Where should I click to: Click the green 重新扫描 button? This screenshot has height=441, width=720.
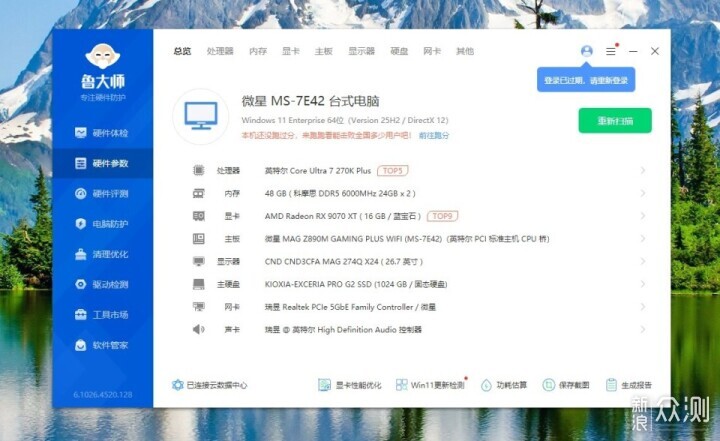(x=615, y=121)
